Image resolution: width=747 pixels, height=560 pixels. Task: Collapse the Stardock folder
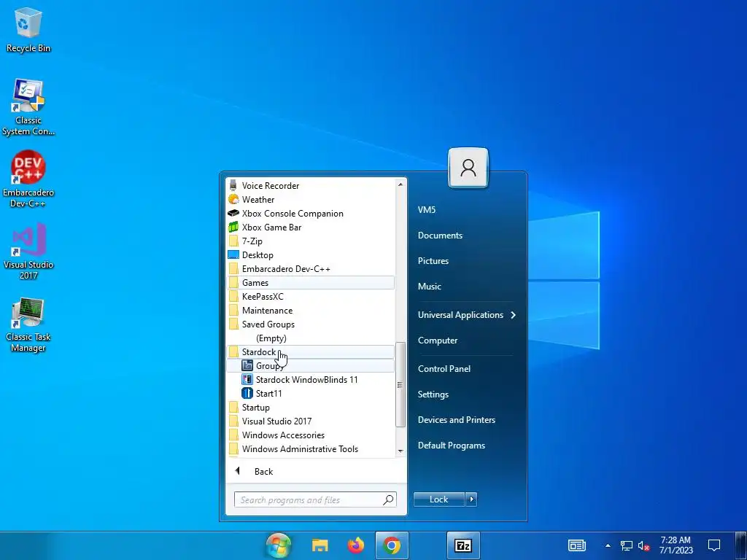pyautogui.click(x=311, y=352)
